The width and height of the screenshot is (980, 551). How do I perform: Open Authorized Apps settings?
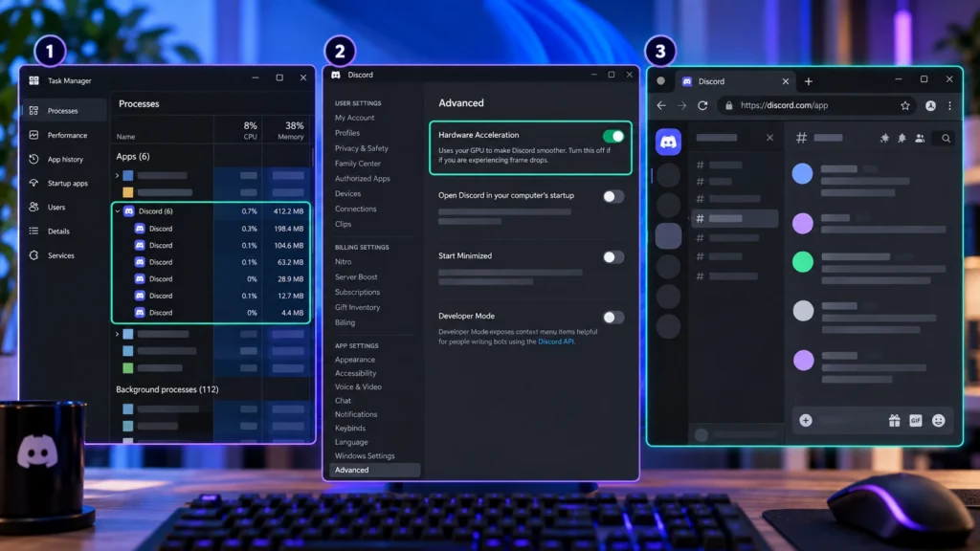(x=363, y=179)
